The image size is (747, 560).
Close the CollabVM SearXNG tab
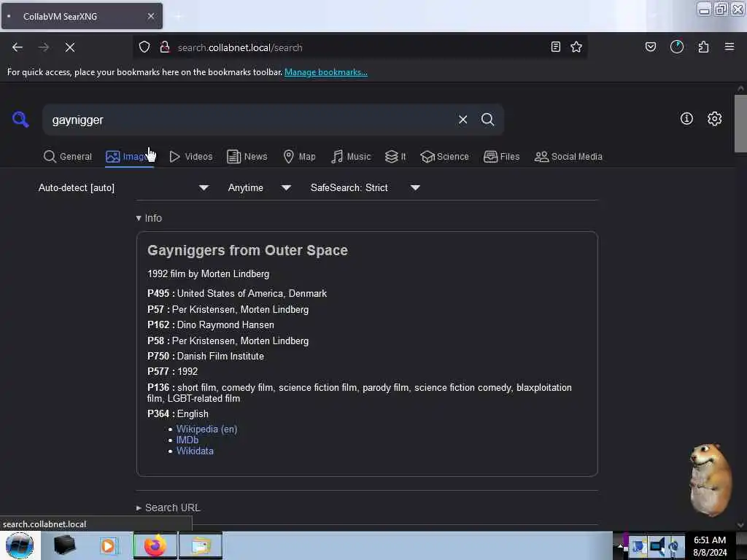(151, 16)
